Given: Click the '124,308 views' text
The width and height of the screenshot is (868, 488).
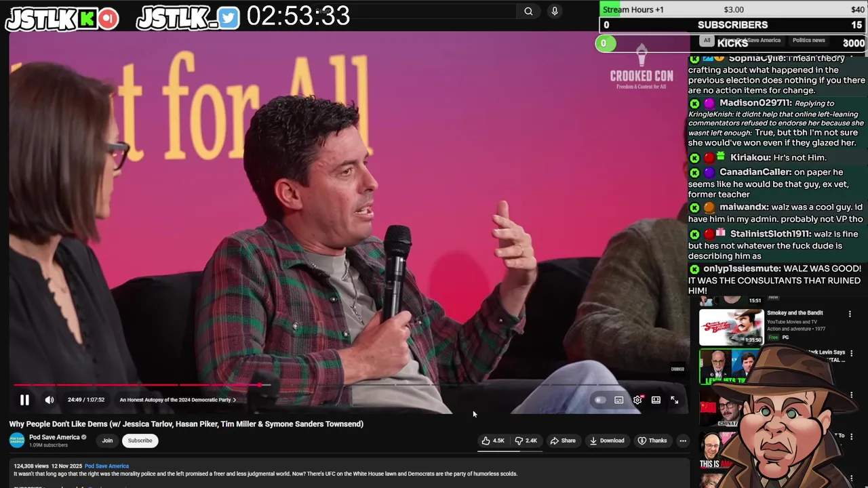Looking at the screenshot, I should [33, 466].
